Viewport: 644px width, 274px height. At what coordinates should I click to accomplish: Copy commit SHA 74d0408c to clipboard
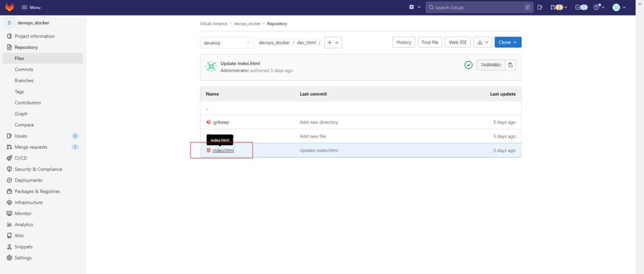[x=510, y=65]
